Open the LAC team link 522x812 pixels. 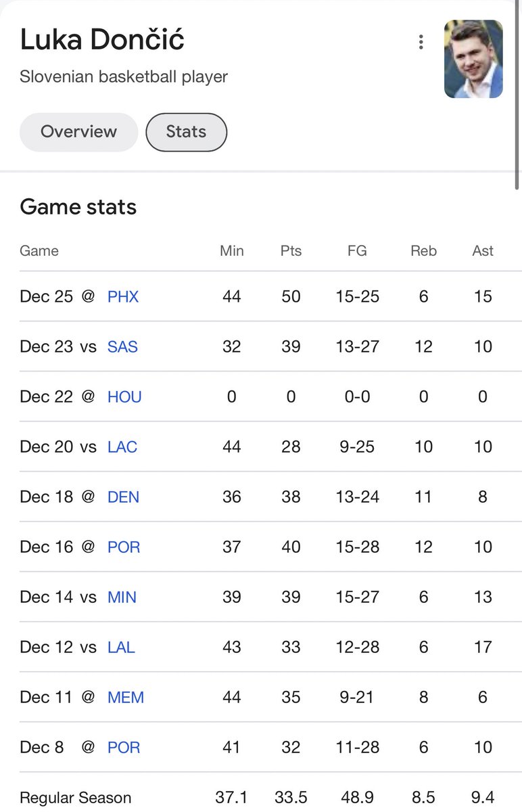pyautogui.click(x=122, y=447)
